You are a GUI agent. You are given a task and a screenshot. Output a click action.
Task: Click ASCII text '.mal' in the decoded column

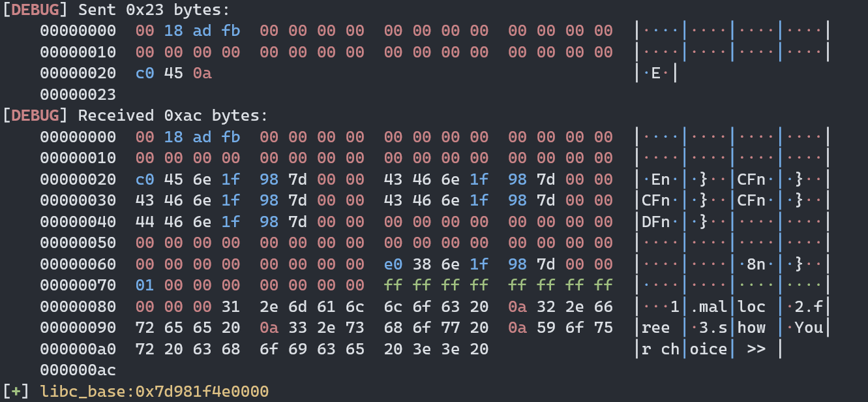tap(709, 307)
